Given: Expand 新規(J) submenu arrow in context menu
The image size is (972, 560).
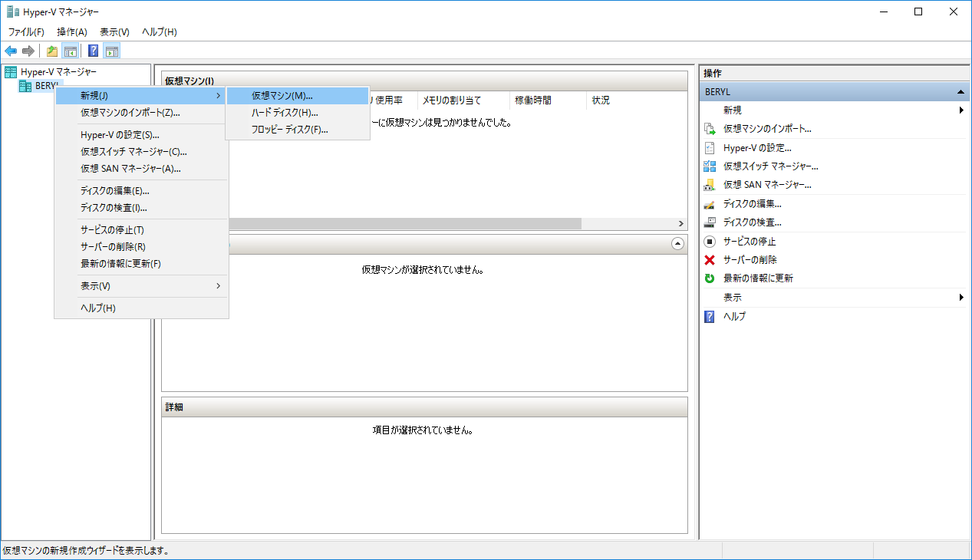Looking at the screenshot, I should [219, 96].
